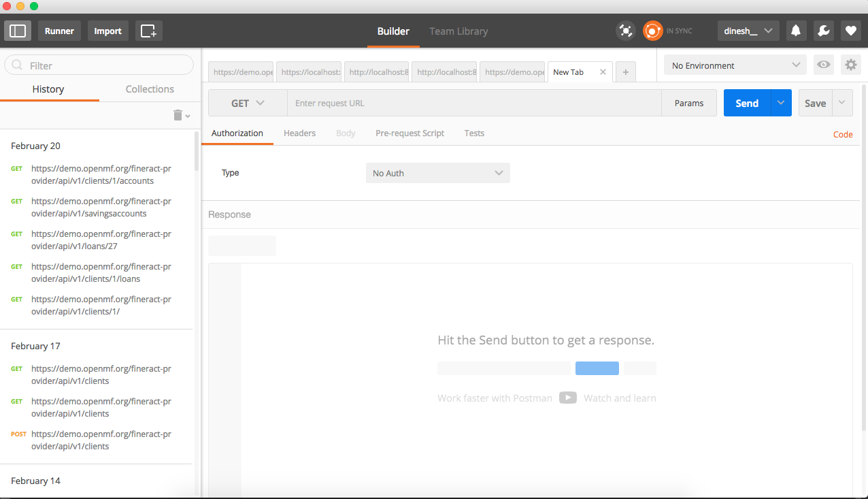This screenshot has width=868, height=499.
Task: Click the orange sync status icon
Action: pyautogui.click(x=653, y=31)
